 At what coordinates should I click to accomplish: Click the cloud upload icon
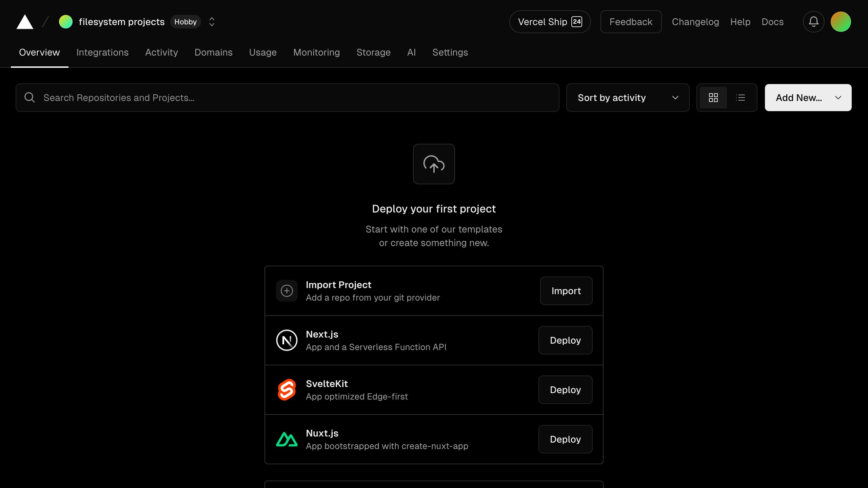click(434, 164)
